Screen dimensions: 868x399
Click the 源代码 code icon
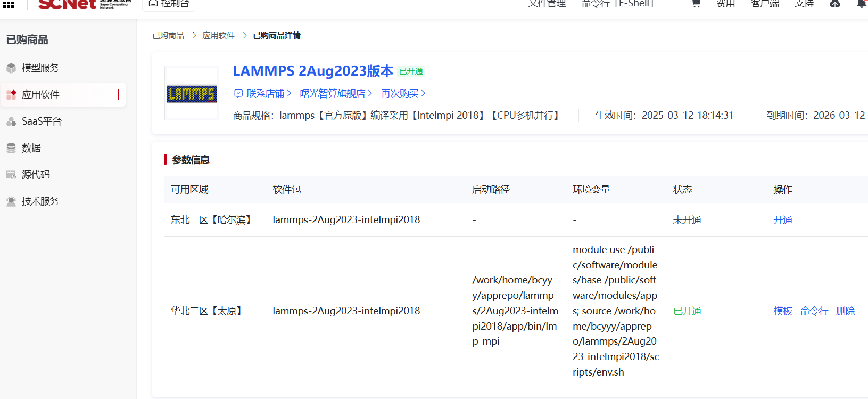pos(11,175)
